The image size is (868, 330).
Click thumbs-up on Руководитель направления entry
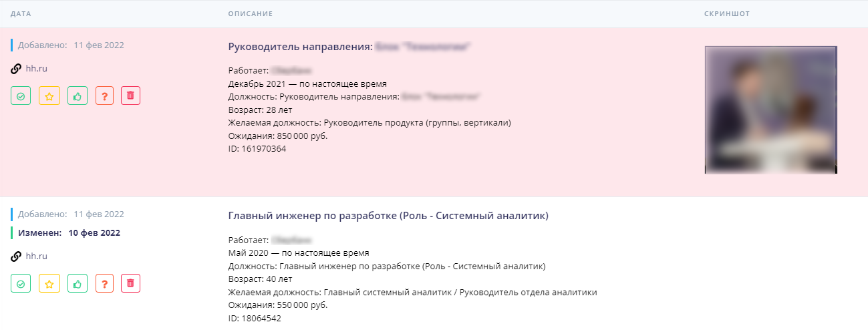pos(78,96)
